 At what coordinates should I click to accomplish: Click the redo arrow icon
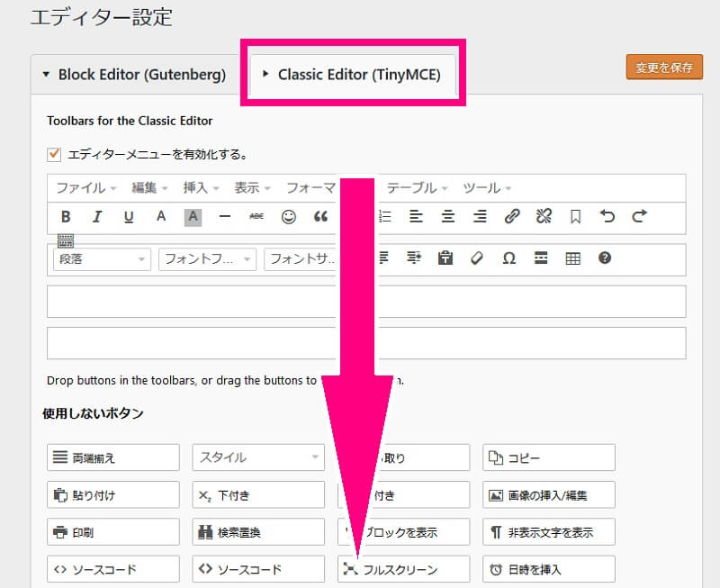(x=639, y=217)
